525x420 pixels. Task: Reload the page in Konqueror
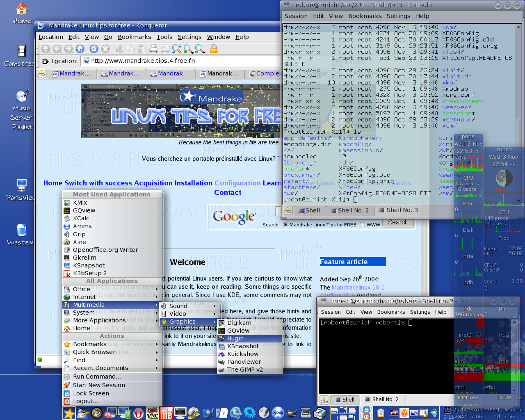click(x=94, y=49)
